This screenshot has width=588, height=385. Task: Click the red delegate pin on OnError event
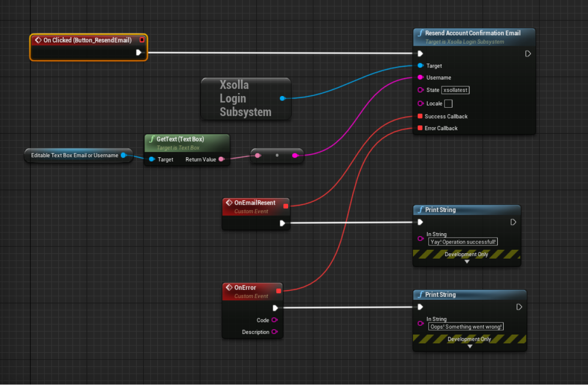click(279, 291)
